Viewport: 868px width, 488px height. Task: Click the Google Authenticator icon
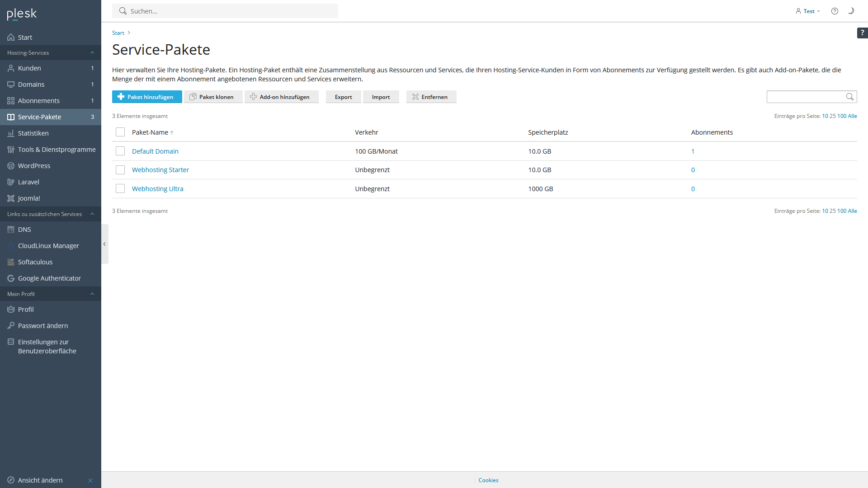(11, 278)
